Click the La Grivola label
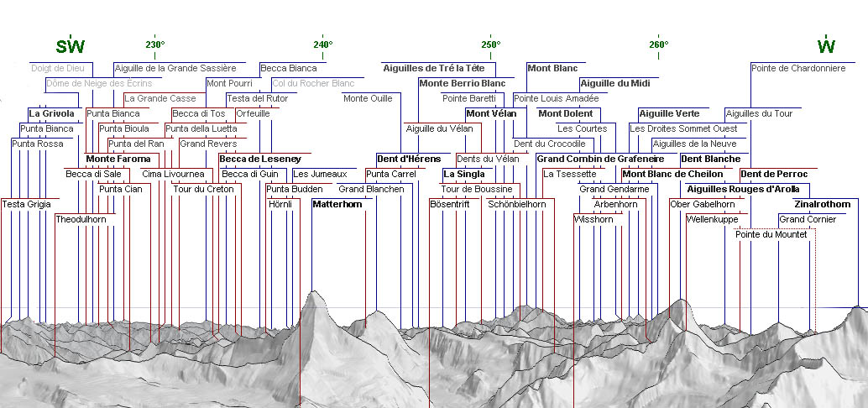The height and width of the screenshot is (408, 868). (51, 113)
